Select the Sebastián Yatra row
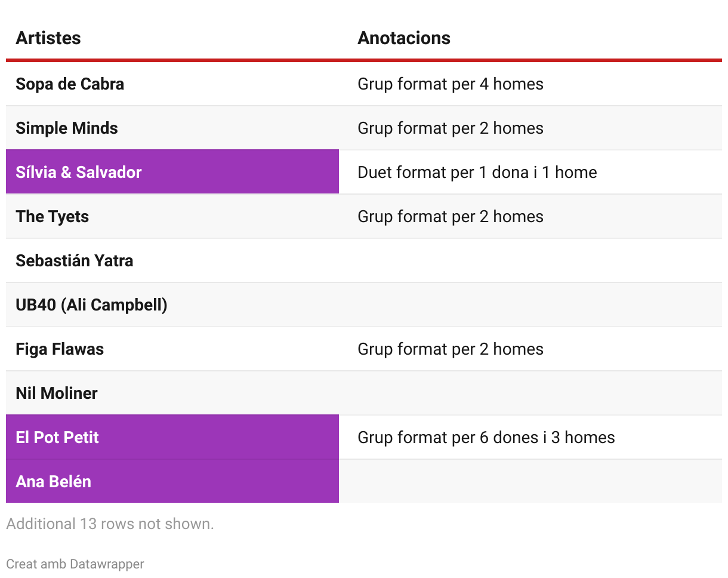 (x=75, y=261)
